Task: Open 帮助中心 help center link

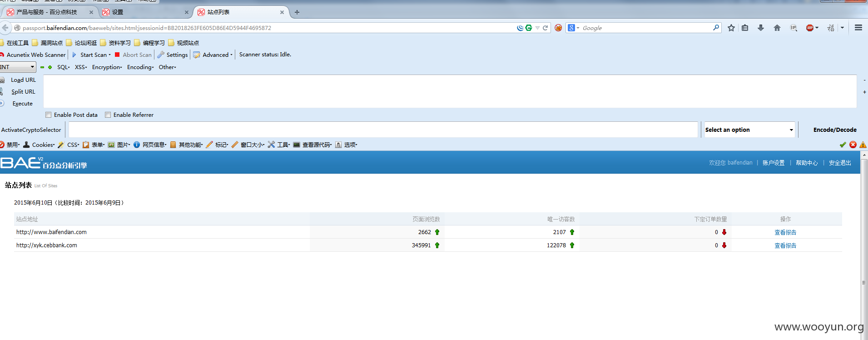Action: (x=807, y=163)
